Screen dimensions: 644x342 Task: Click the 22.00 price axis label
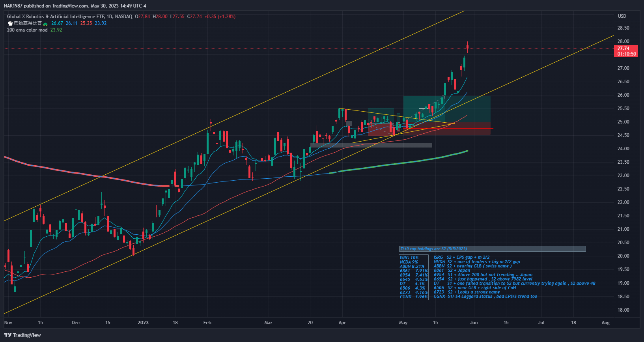[623, 202]
